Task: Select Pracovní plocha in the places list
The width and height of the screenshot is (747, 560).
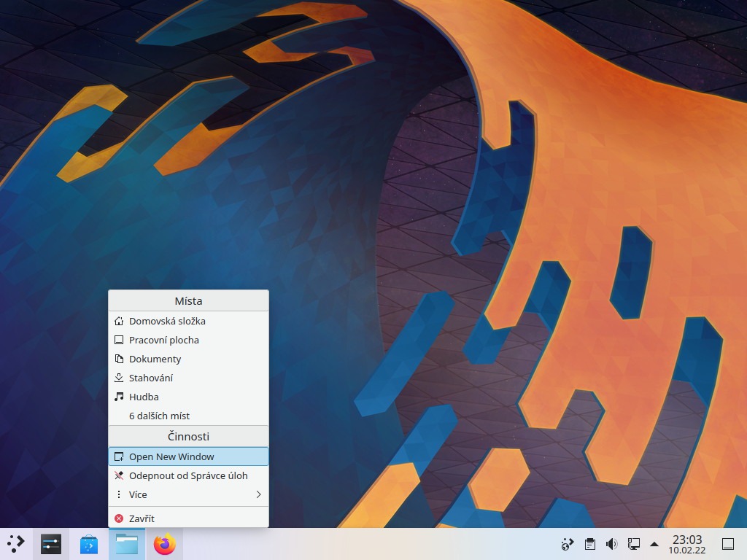Action: tap(189, 340)
